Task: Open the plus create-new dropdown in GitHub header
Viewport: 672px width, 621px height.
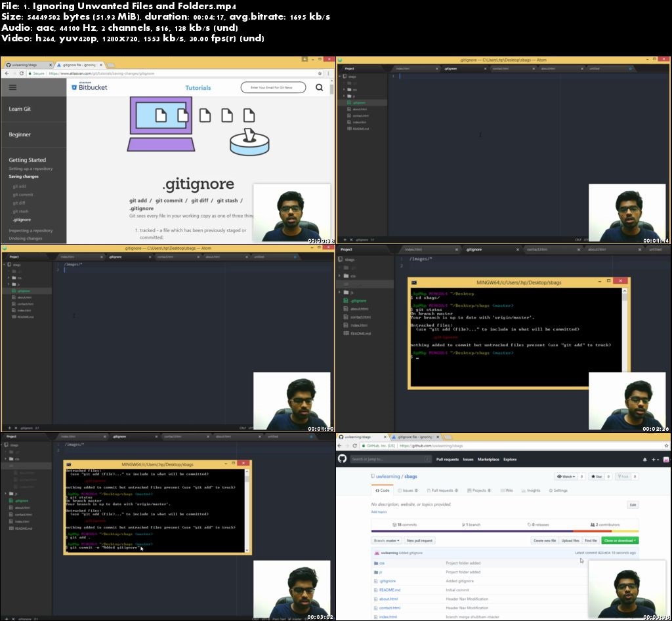Action: coord(655,460)
